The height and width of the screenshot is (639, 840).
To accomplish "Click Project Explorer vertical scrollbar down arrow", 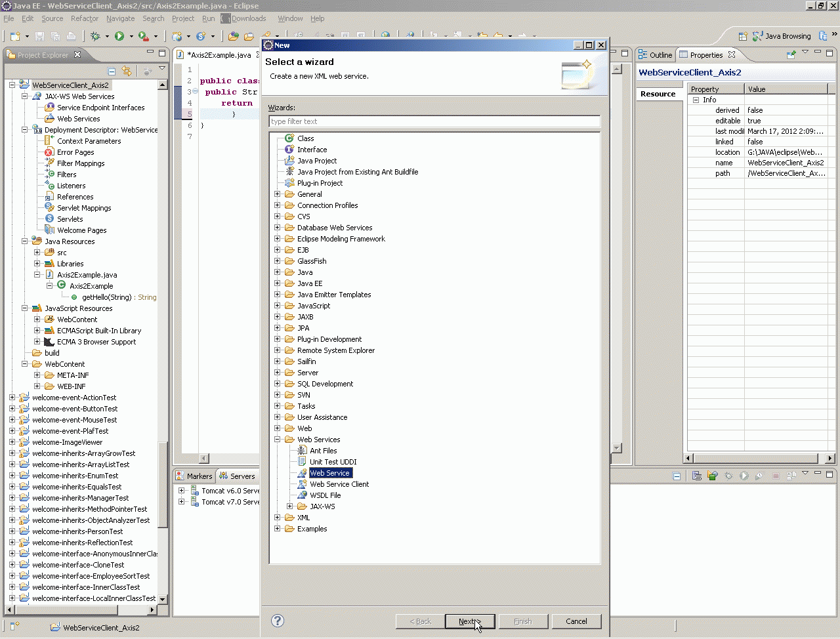I will (163, 599).
